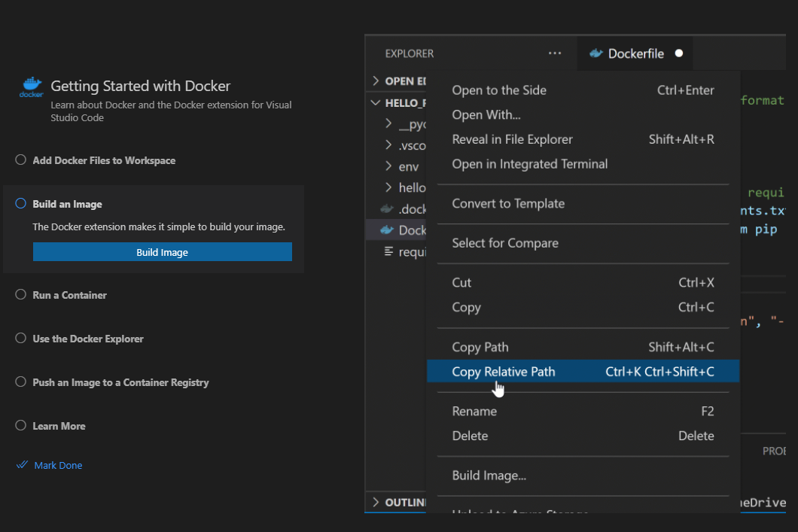Select the Add Docker Files step circle
Viewport: 798px width, 532px height.
(x=20, y=160)
